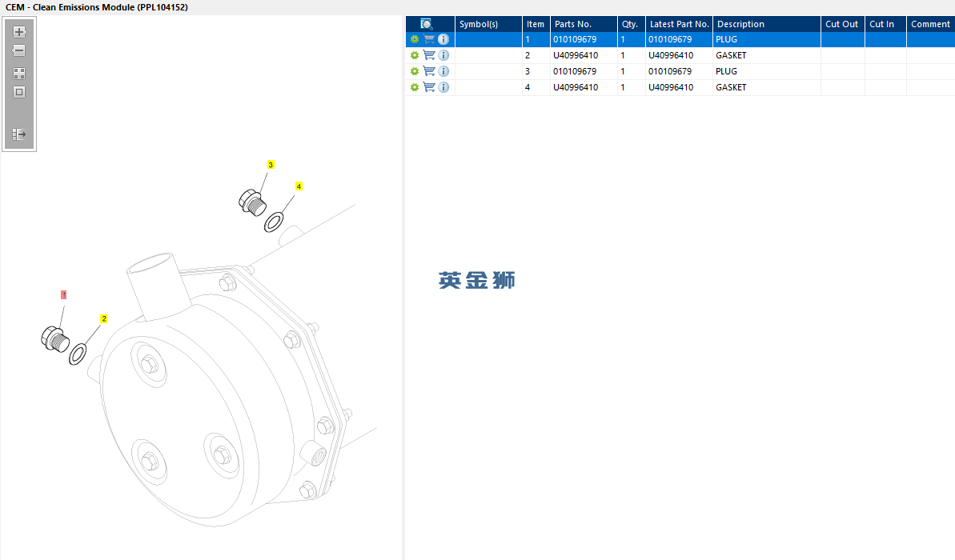Click green gear icon for item 4 GASKET
955x560 pixels.
(414, 87)
